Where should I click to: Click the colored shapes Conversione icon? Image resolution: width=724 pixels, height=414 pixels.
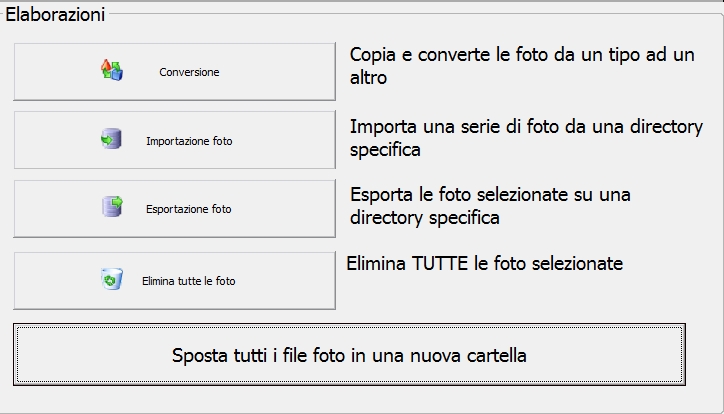112,71
